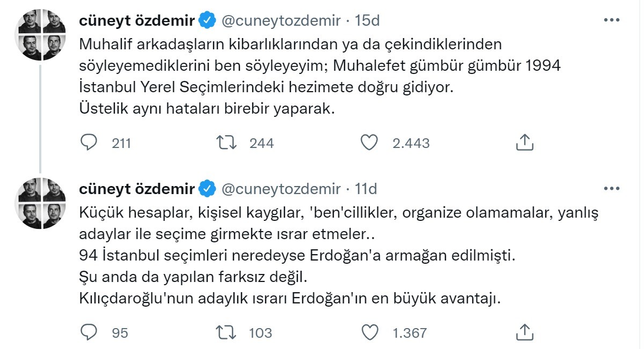
Task: Open the more options menu on second tweet
Action: pyautogui.click(x=612, y=189)
